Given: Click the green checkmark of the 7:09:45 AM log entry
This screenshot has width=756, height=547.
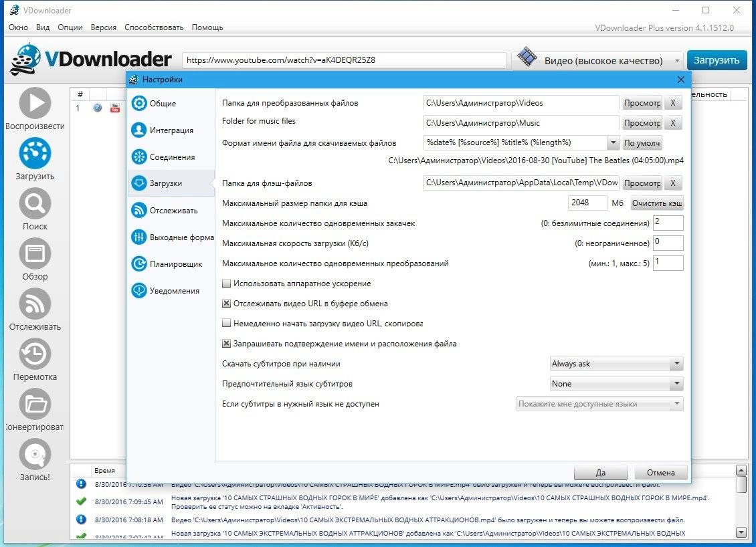Looking at the screenshot, I should click(x=81, y=502).
